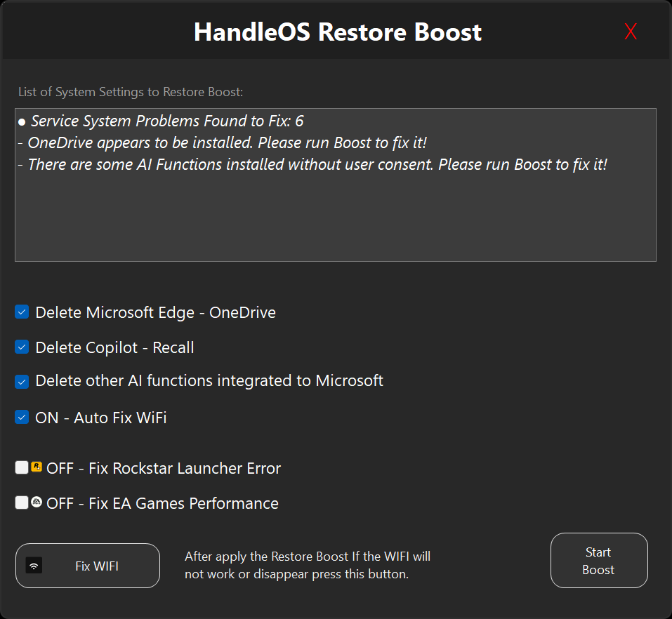Enable the Fix Rockstar Launcher Error checkbox
672x619 pixels.
coord(22,467)
